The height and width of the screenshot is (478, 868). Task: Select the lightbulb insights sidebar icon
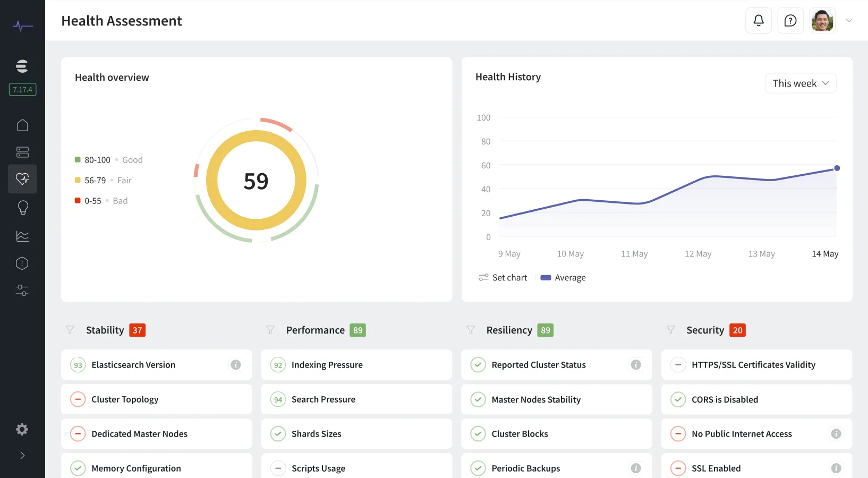tap(22, 207)
